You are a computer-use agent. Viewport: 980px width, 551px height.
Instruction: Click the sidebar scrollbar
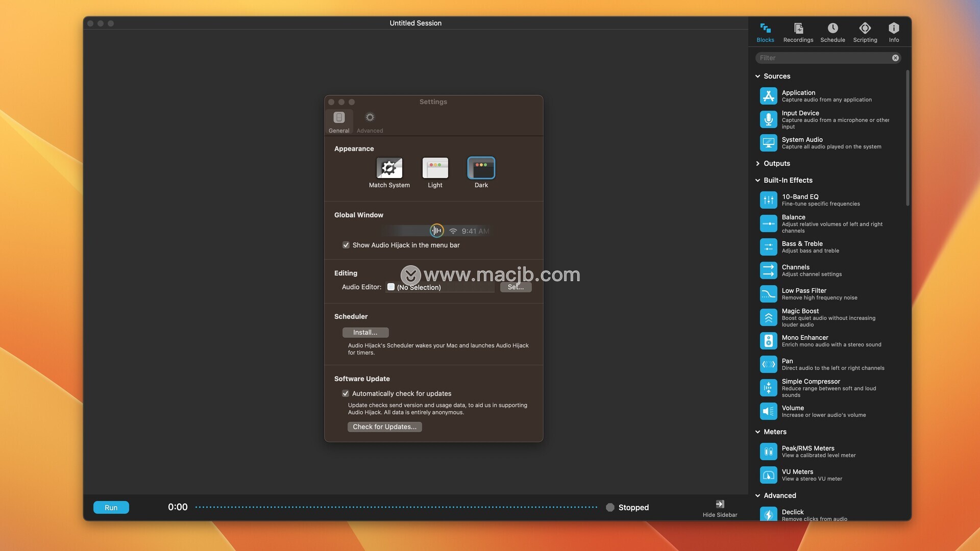908,138
